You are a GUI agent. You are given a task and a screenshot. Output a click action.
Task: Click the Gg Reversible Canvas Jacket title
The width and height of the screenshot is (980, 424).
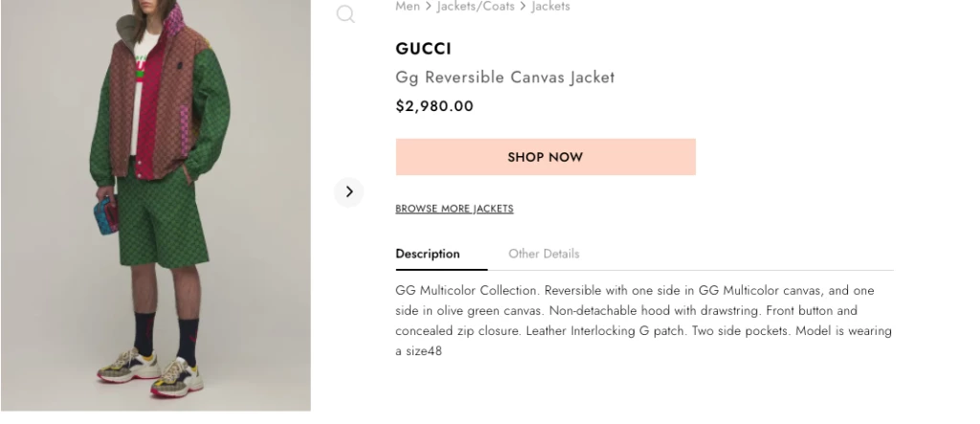(x=504, y=78)
